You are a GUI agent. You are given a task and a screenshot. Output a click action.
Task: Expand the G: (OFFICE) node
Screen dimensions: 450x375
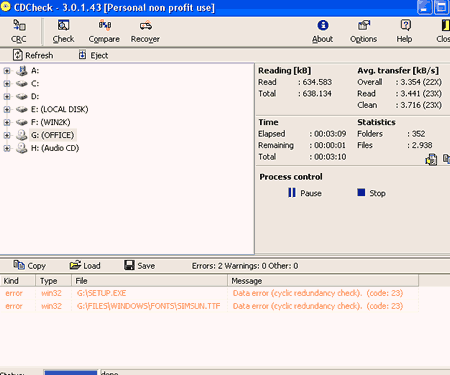click(x=7, y=135)
